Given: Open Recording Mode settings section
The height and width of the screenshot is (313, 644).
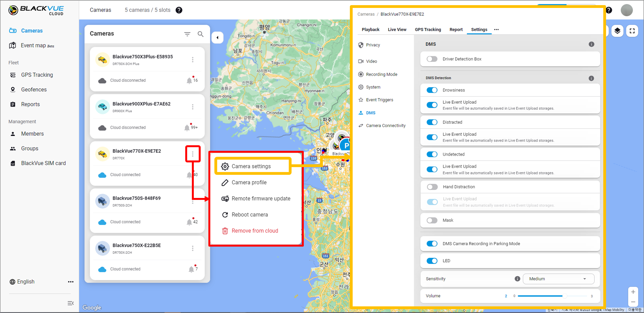Looking at the screenshot, I should (378, 74).
